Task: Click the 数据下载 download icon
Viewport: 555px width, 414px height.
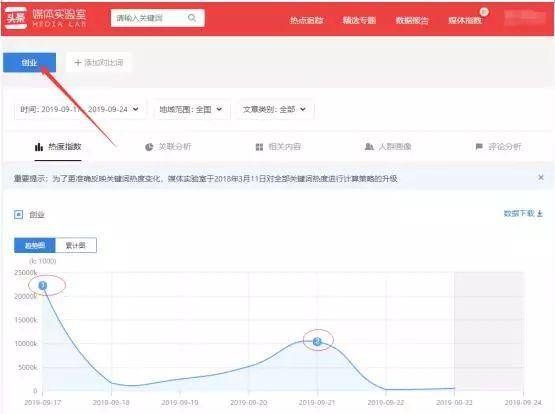Action: click(540, 214)
